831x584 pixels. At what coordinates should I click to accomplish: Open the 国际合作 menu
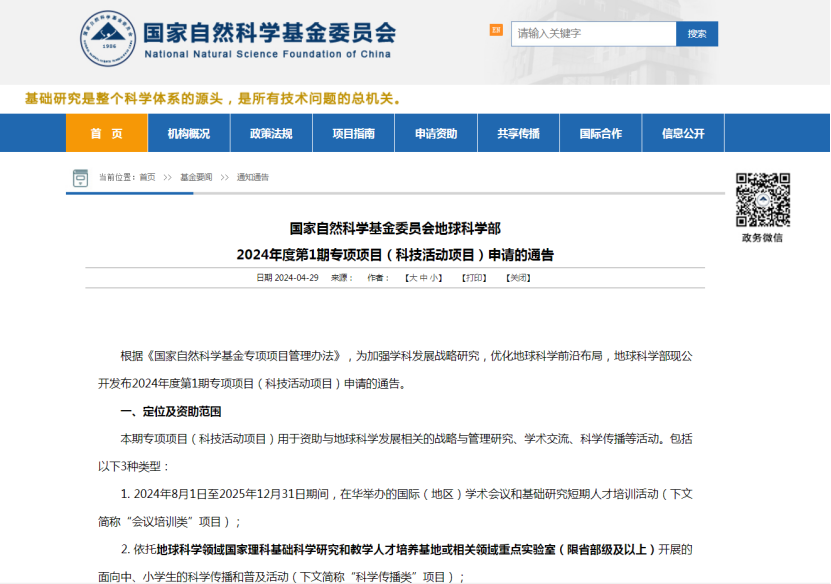pyautogui.click(x=600, y=133)
